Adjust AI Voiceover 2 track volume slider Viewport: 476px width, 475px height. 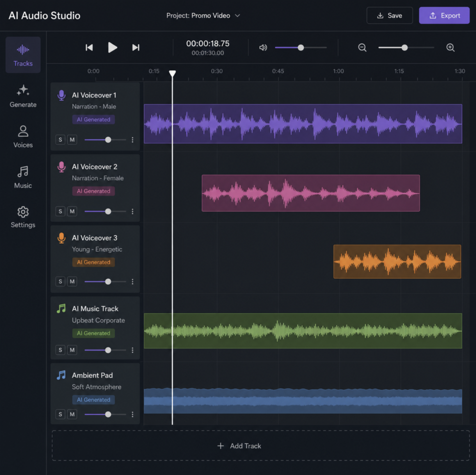click(108, 211)
